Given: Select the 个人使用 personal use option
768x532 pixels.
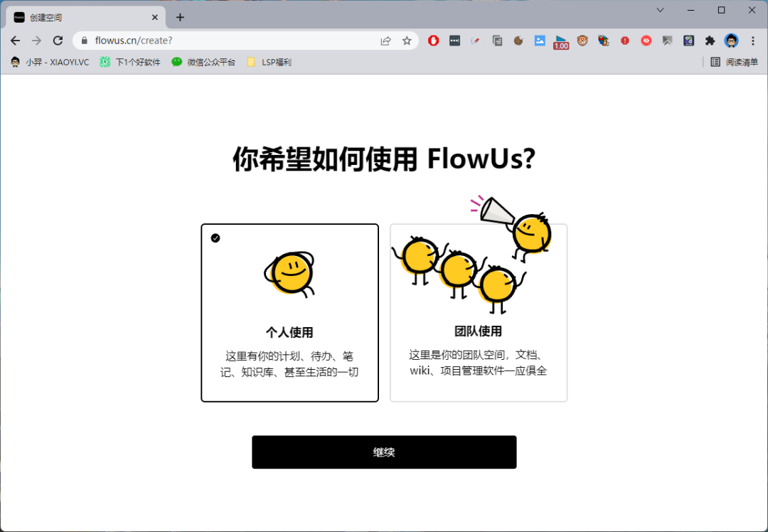Looking at the screenshot, I should point(289,313).
